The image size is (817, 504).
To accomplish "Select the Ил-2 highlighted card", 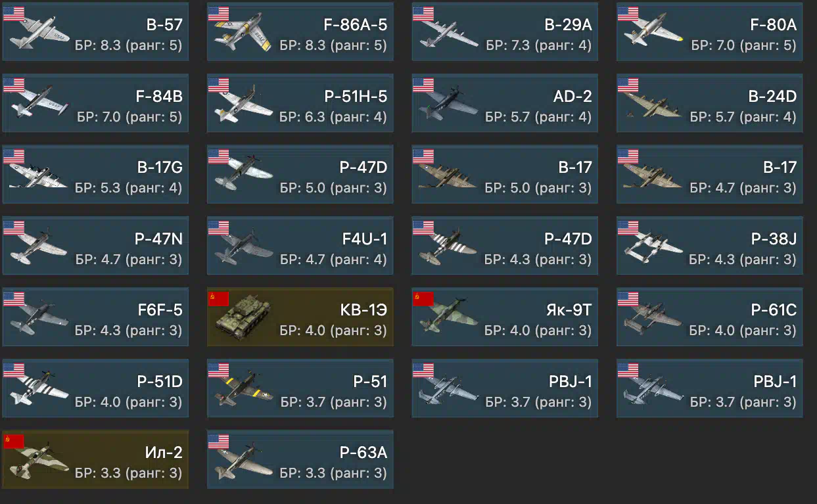I will tap(95, 459).
